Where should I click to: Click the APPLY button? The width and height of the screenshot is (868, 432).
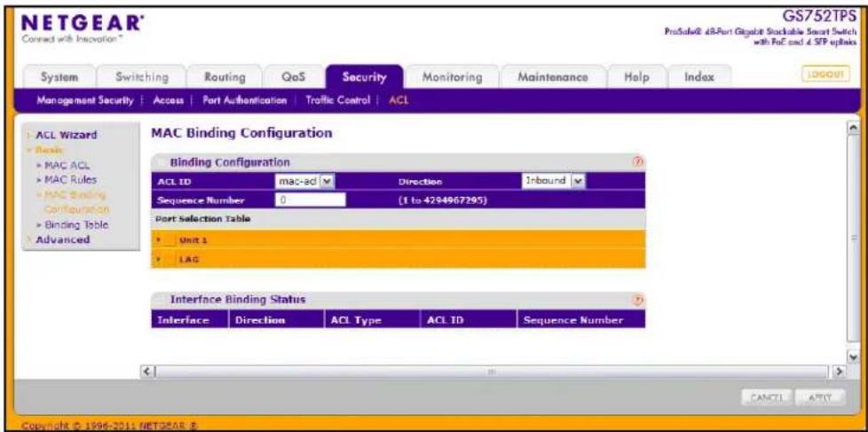pos(820,397)
